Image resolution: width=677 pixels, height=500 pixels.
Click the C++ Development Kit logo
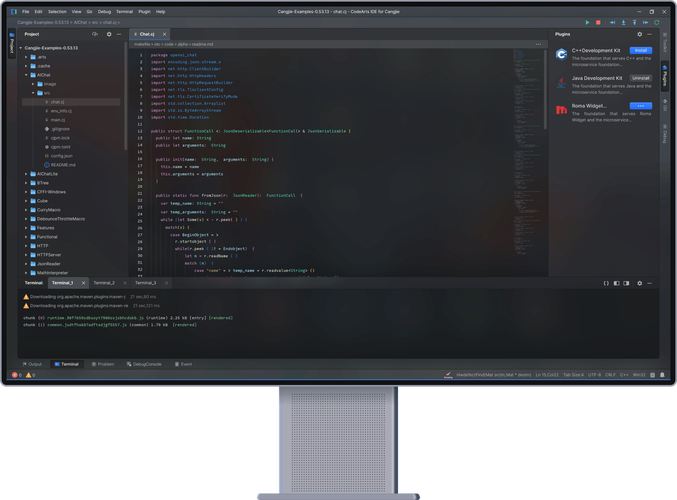click(x=561, y=54)
